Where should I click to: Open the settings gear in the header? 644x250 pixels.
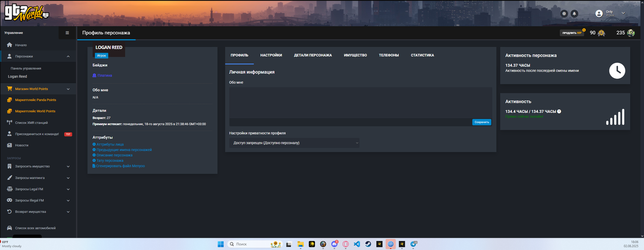(564, 13)
